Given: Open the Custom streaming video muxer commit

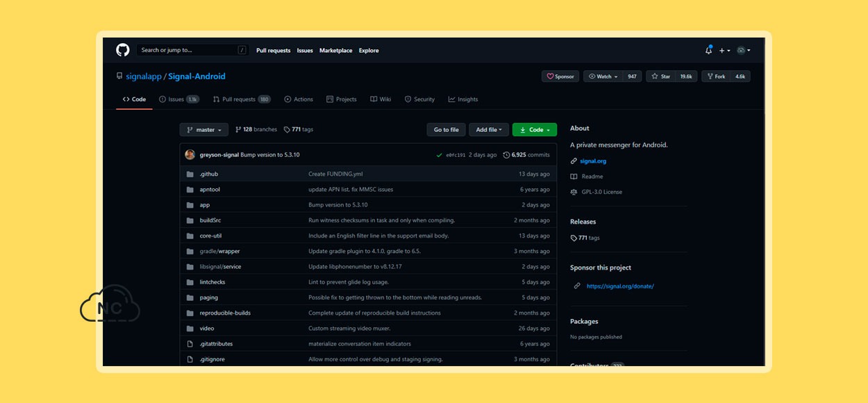Looking at the screenshot, I should (349, 328).
